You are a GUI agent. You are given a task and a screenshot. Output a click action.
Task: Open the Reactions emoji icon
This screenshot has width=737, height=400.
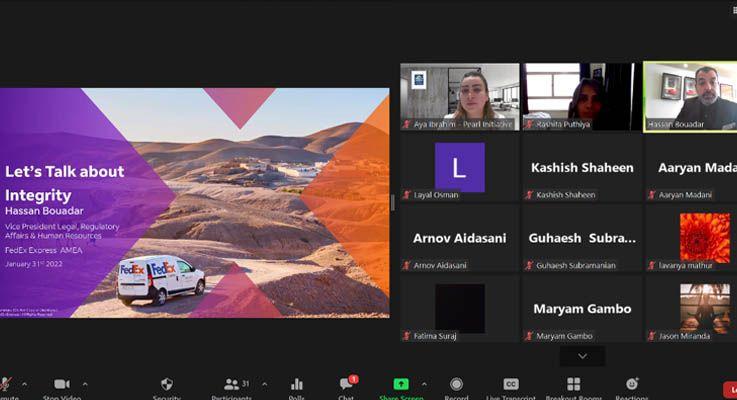pyautogui.click(x=632, y=384)
